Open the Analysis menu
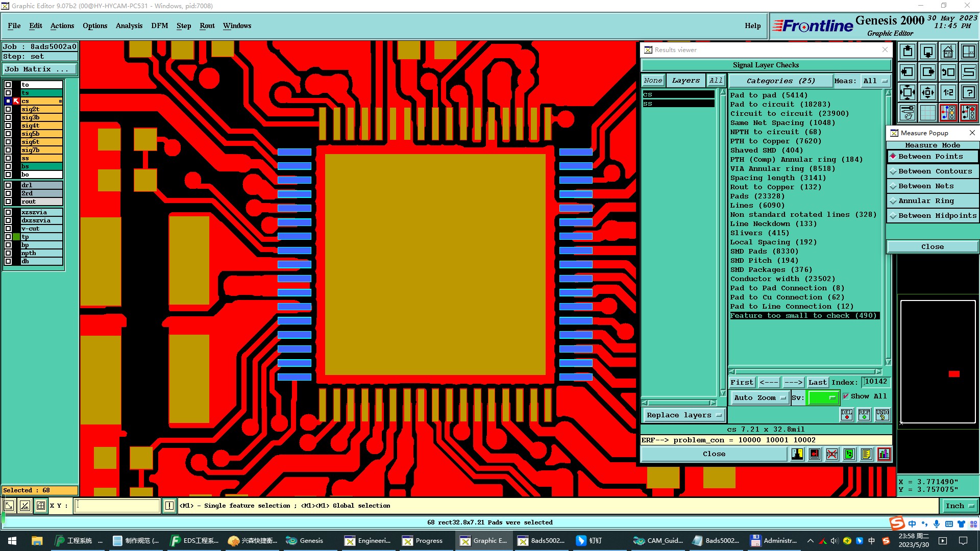The width and height of the screenshot is (980, 551). (129, 26)
